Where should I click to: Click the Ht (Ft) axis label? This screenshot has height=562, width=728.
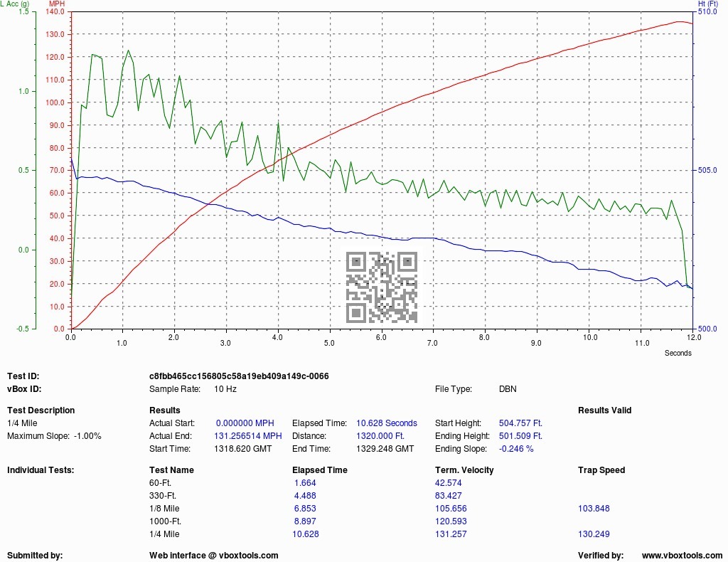click(708, 4)
